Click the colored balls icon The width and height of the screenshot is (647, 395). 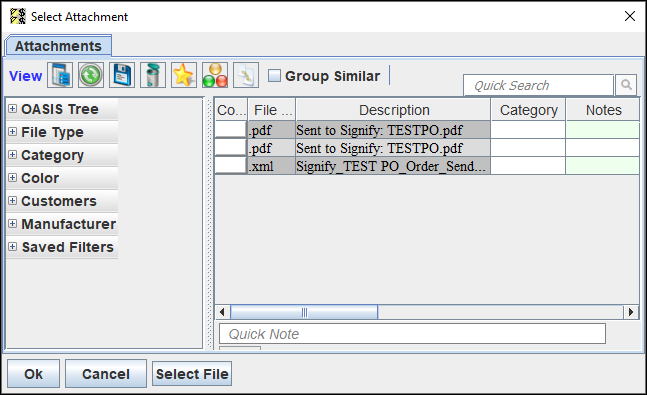click(x=215, y=75)
